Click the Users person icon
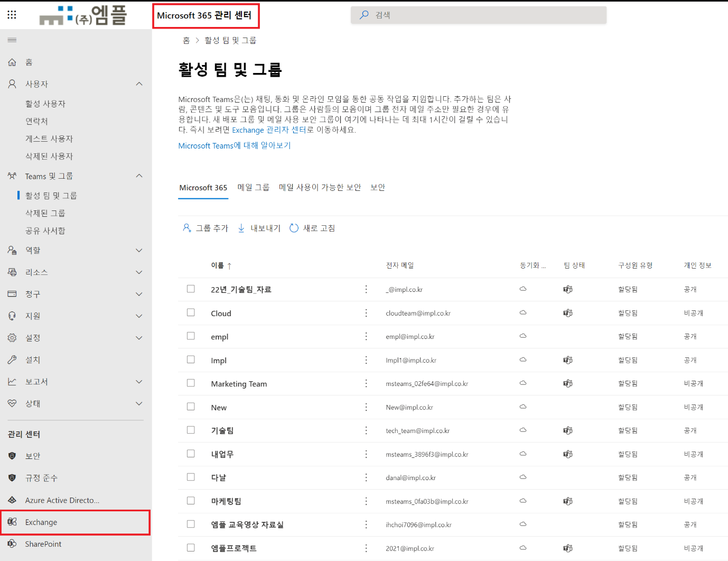The height and width of the screenshot is (561, 728). pos(12,84)
